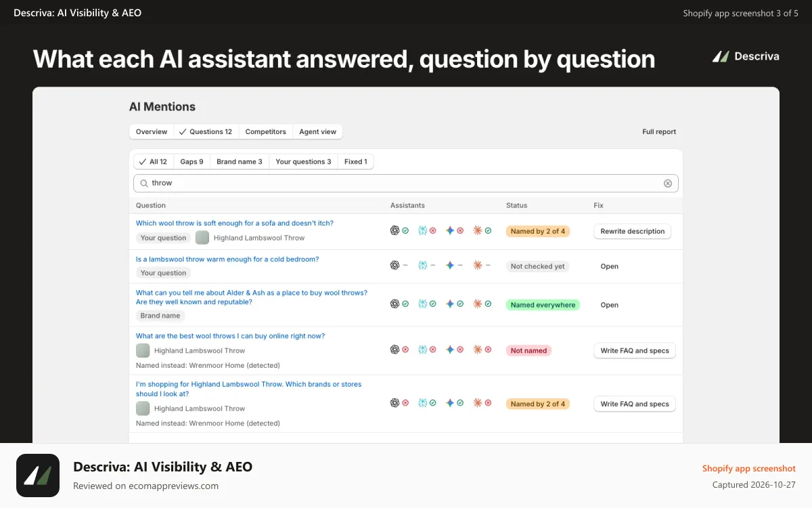Click the 'Shopify app screenshot' footer label

coord(748,468)
